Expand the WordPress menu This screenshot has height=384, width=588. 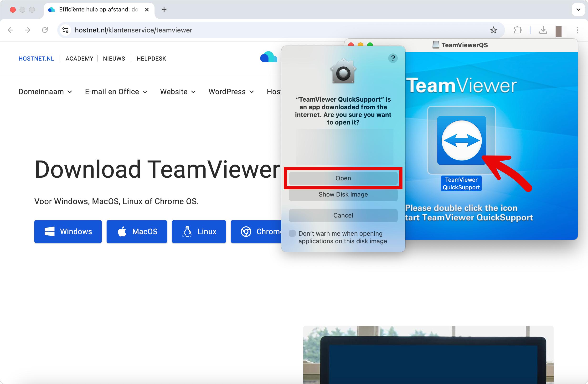pyautogui.click(x=231, y=92)
